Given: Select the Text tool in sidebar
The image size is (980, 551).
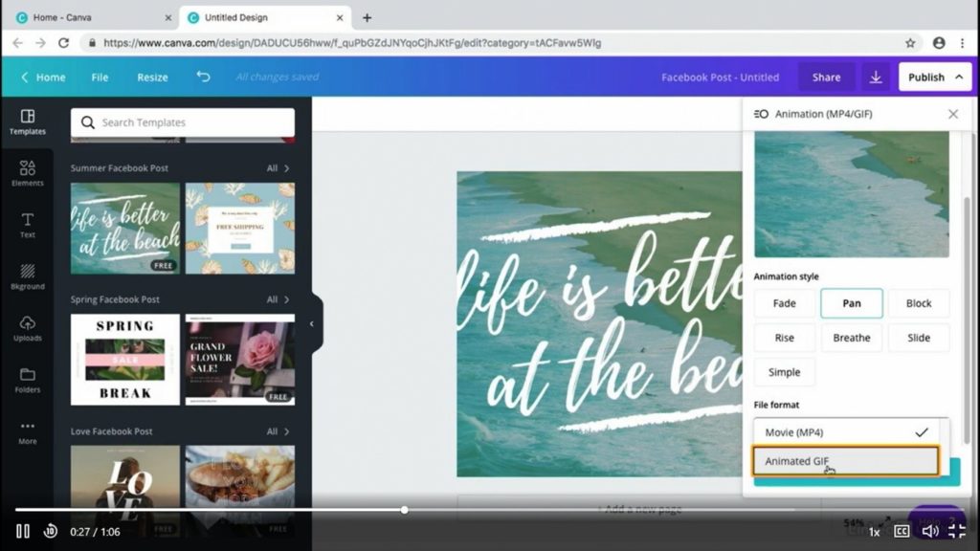Looking at the screenshot, I should pos(27,225).
